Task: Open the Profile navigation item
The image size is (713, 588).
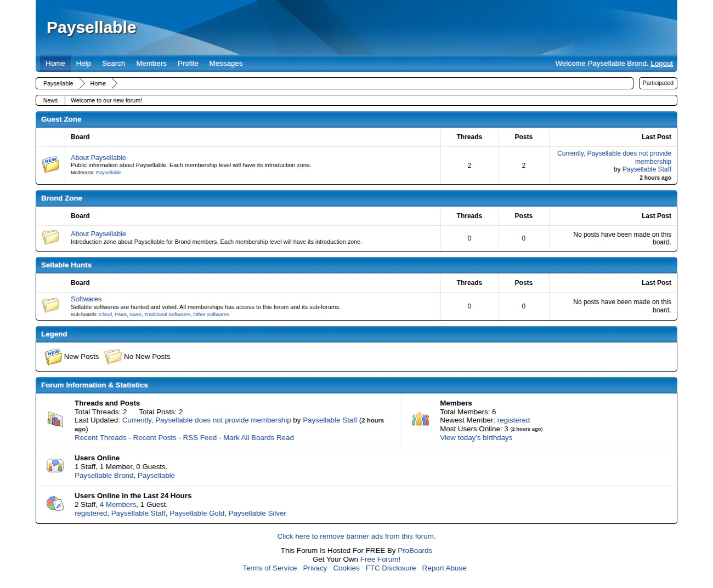Action: pyautogui.click(x=188, y=64)
